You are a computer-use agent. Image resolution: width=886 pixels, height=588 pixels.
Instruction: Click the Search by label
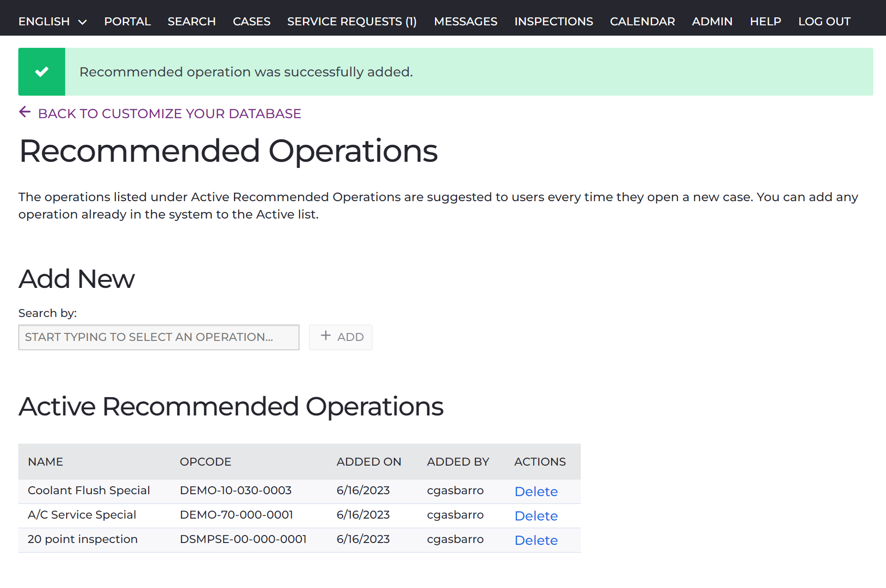click(47, 313)
